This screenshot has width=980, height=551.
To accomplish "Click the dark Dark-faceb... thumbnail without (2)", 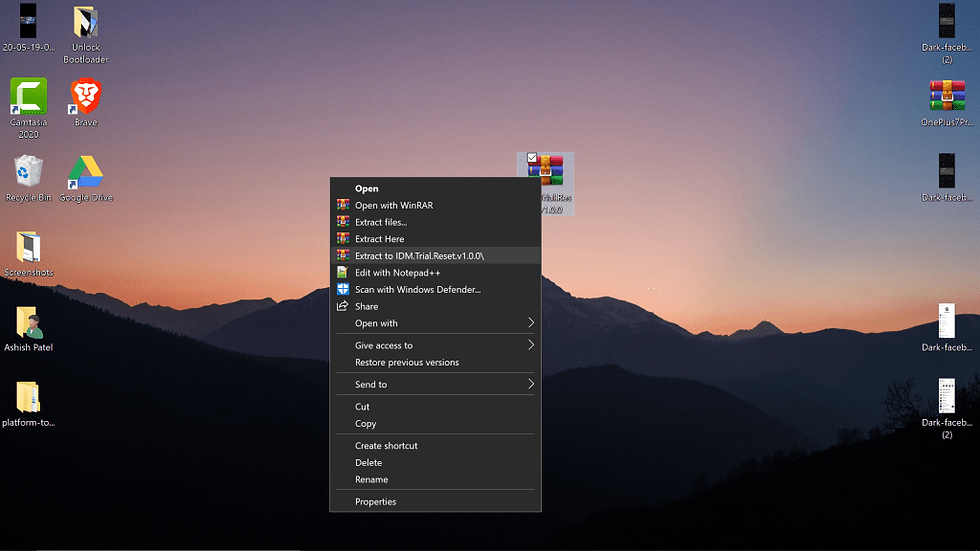I will click(x=947, y=171).
